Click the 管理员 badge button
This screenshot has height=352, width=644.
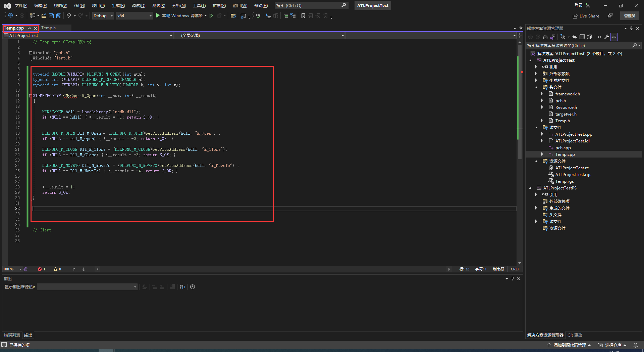click(630, 16)
